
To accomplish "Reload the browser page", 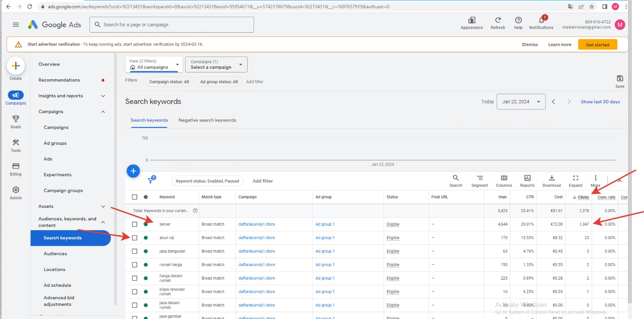I will pyautogui.click(x=29, y=6).
